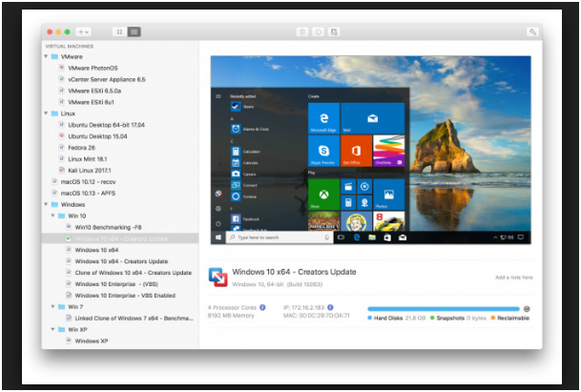Collapse the Win XP subfolder
This screenshot has width=581, height=392.
(53, 329)
